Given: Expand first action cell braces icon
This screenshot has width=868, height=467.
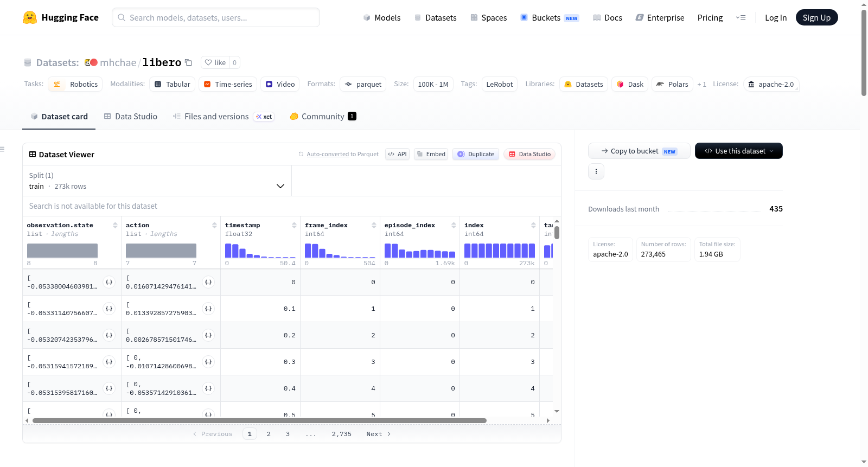Looking at the screenshot, I should coord(208,282).
